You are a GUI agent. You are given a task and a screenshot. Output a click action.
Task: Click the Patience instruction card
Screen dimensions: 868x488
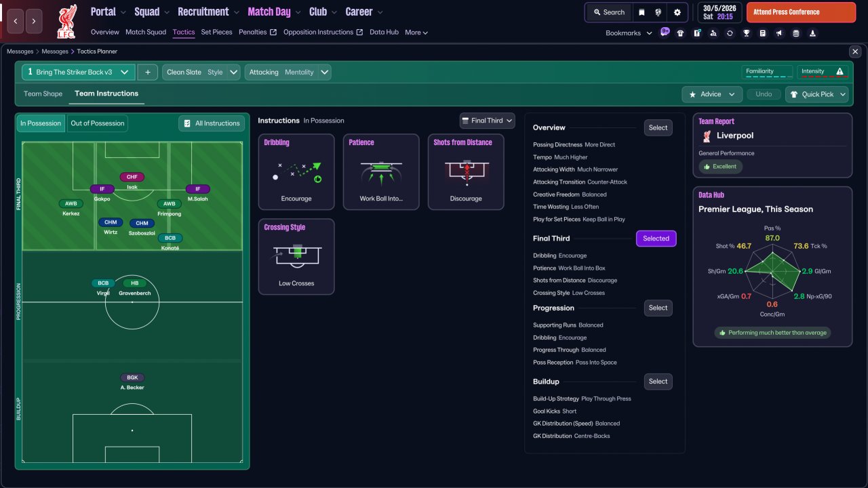click(381, 171)
